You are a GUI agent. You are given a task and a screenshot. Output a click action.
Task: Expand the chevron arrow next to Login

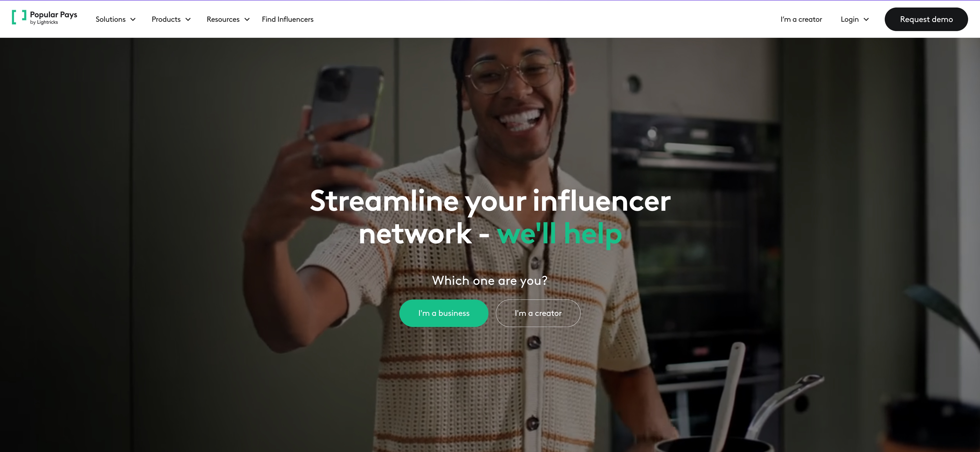click(x=866, y=19)
